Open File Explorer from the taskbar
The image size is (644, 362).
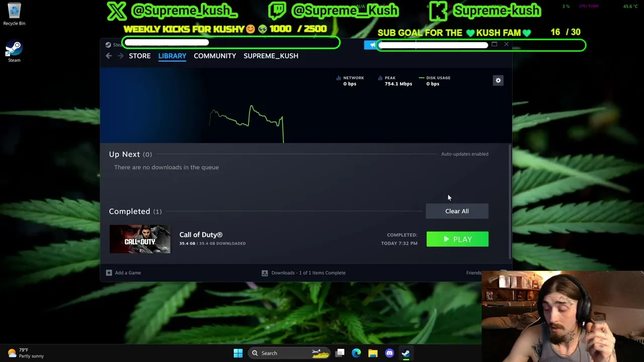[373, 353]
